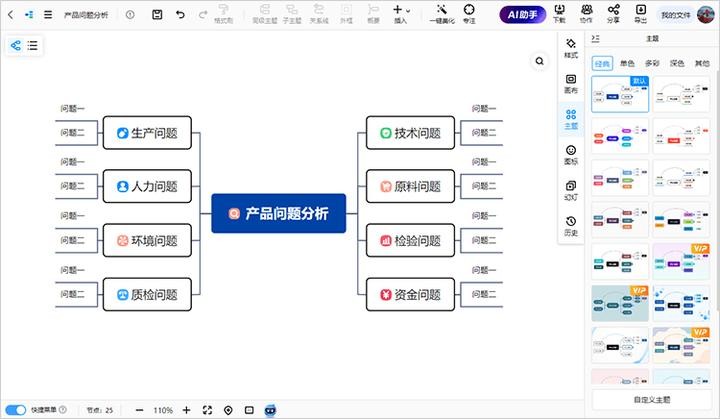The image size is (720, 419).
Task: Open the 一键美化 beautify tool
Action: click(441, 15)
